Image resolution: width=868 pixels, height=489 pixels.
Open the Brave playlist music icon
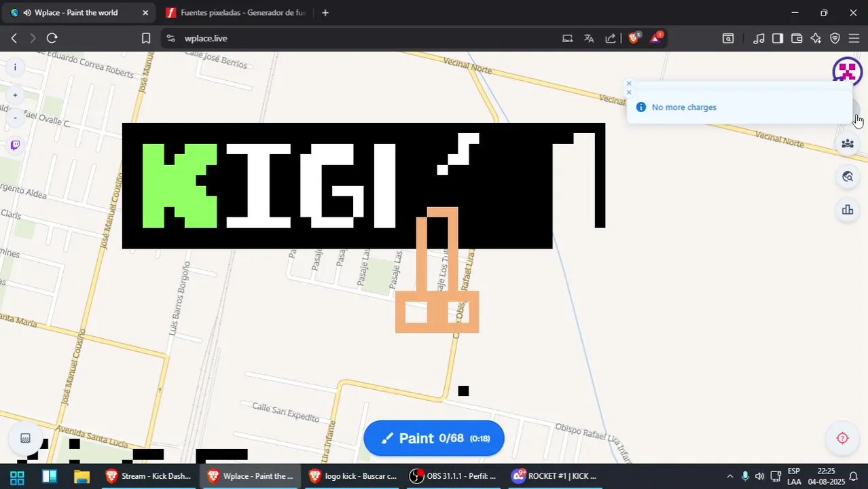(759, 38)
